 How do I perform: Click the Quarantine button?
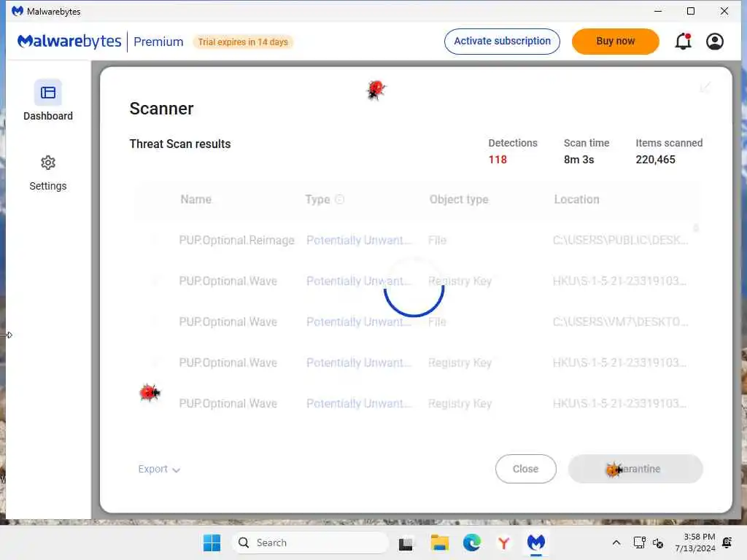click(x=635, y=469)
